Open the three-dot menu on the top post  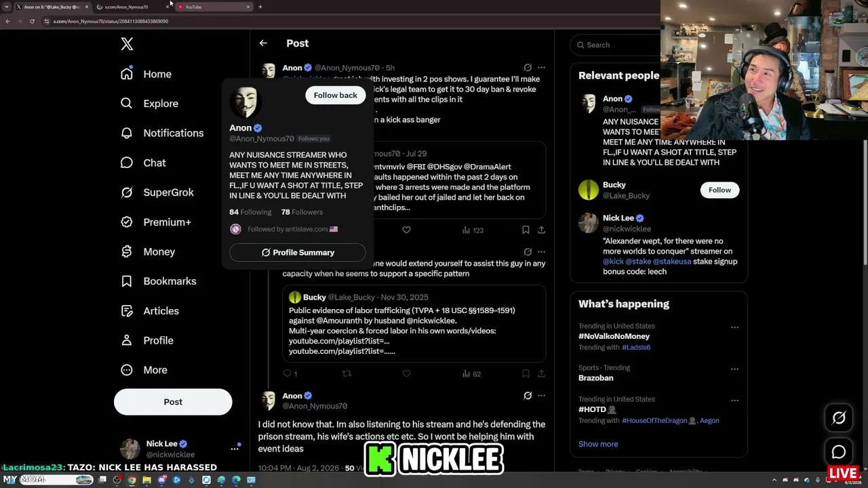point(541,68)
